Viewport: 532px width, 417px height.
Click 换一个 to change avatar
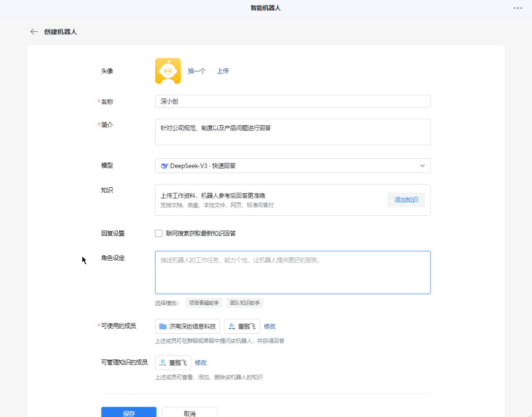(197, 71)
